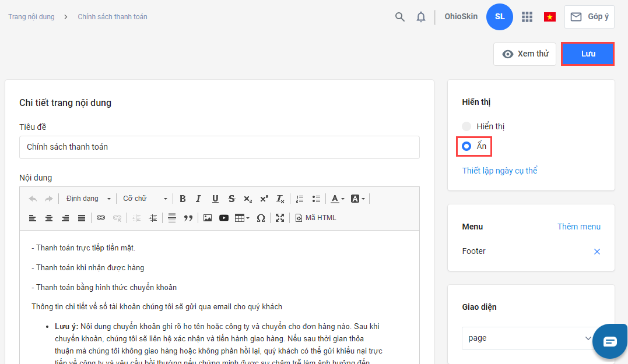The height and width of the screenshot is (364, 628).
Task: Open the 'Định dạng' format dropdown
Action: [x=87, y=199]
